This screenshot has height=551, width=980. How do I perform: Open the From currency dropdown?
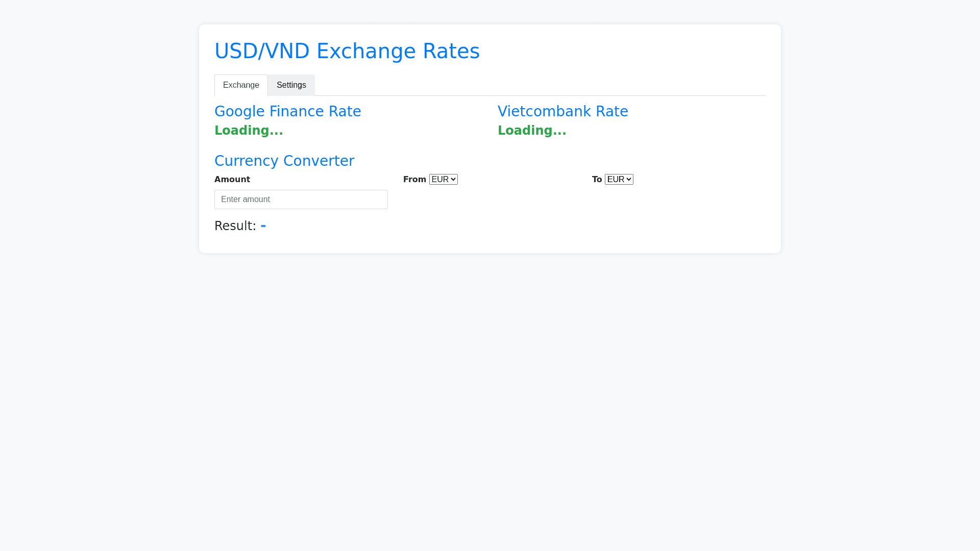tap(443, 179)
